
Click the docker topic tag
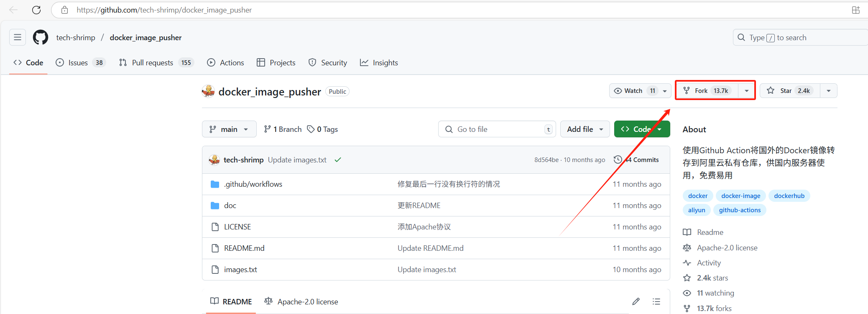pyautogui.click(x=698, y=196)
